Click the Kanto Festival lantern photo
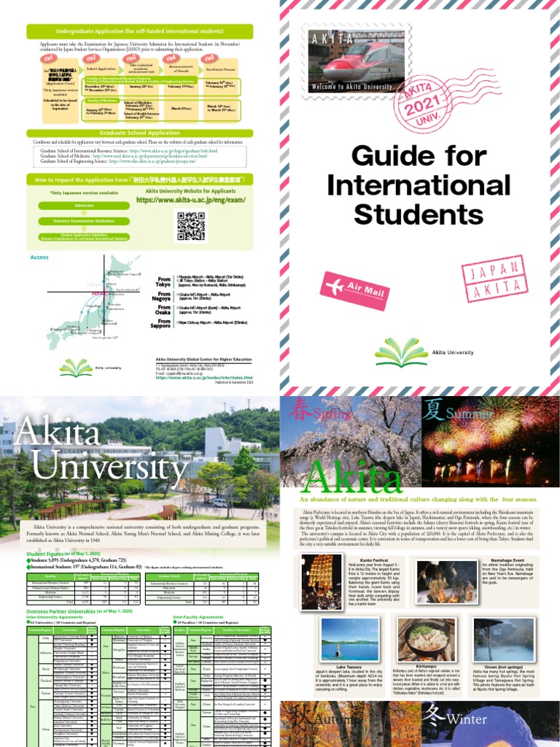Image resolution: width=560 pixels, height=747 pixels. [x=322, y=581]
